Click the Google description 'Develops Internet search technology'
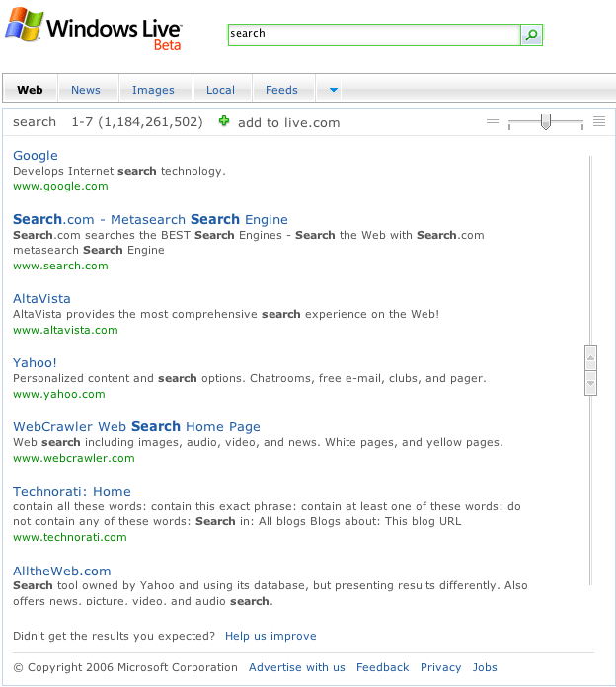 119,171
